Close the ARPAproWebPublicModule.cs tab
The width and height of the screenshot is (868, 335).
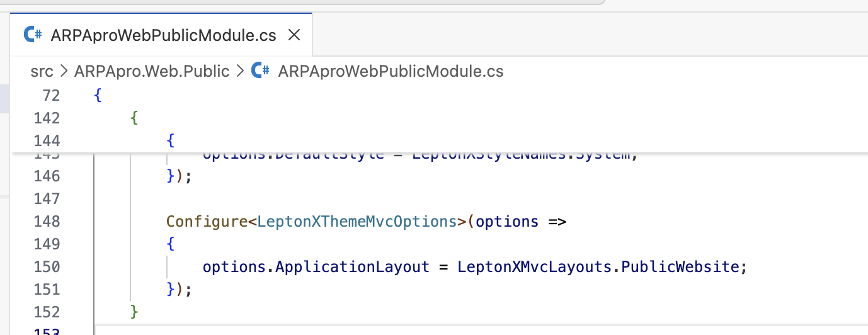(x=294, y=35)
